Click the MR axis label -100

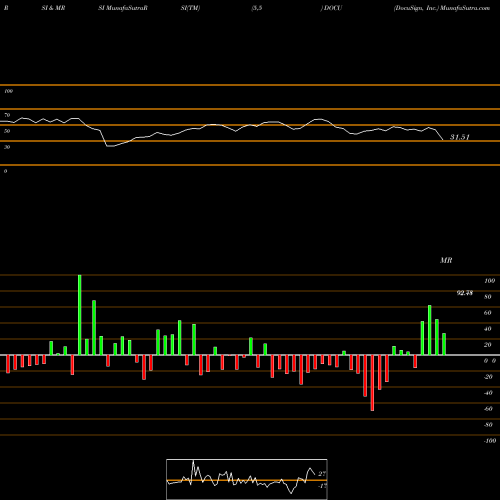click(x=490, y=441)
